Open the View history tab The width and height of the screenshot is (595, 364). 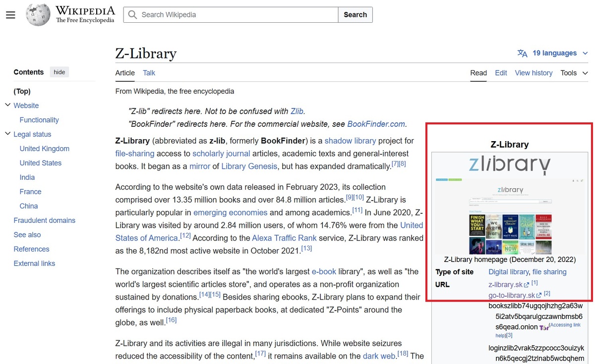pyautogui.click(x=534, y=73)
